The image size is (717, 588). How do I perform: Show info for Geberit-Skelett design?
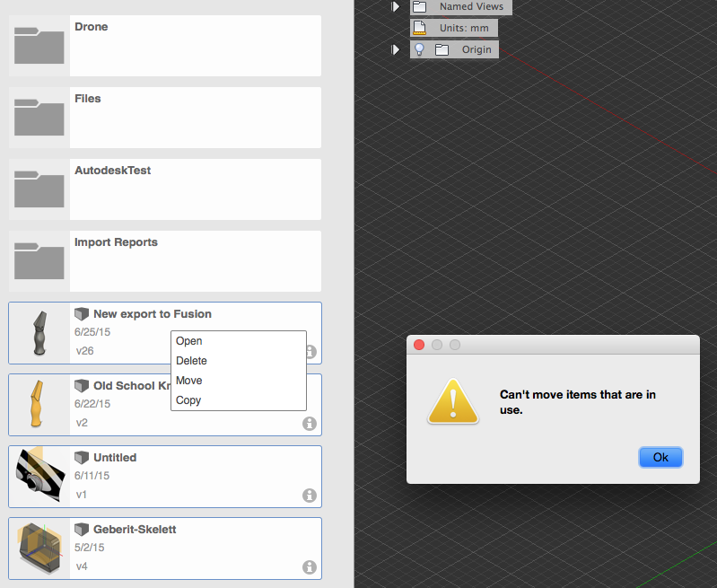(x=310, y=567)
